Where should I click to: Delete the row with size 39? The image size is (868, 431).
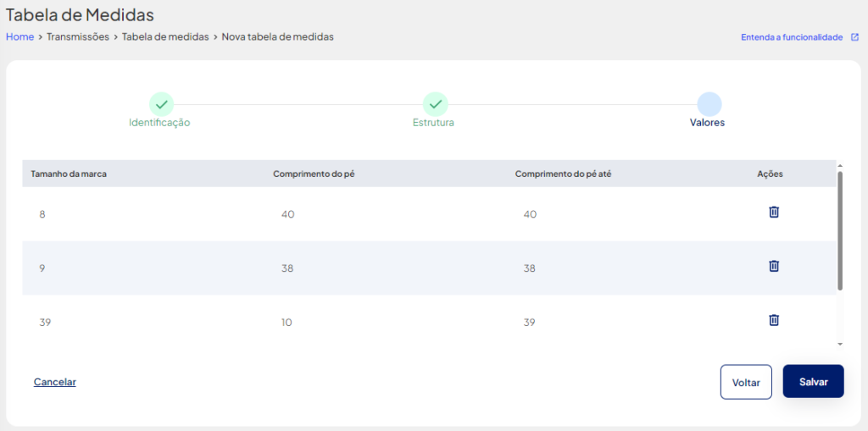pyautogui.click(x=774, y=320)
